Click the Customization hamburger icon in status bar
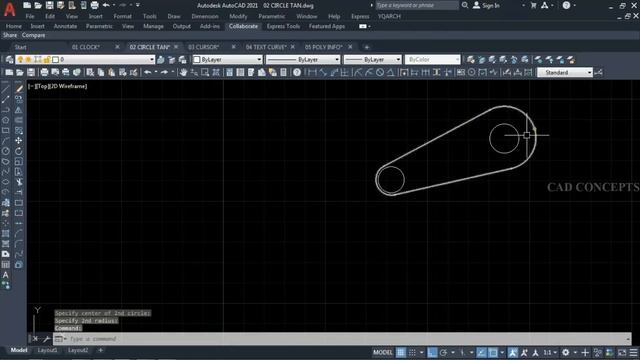 [x=633, y=352]
